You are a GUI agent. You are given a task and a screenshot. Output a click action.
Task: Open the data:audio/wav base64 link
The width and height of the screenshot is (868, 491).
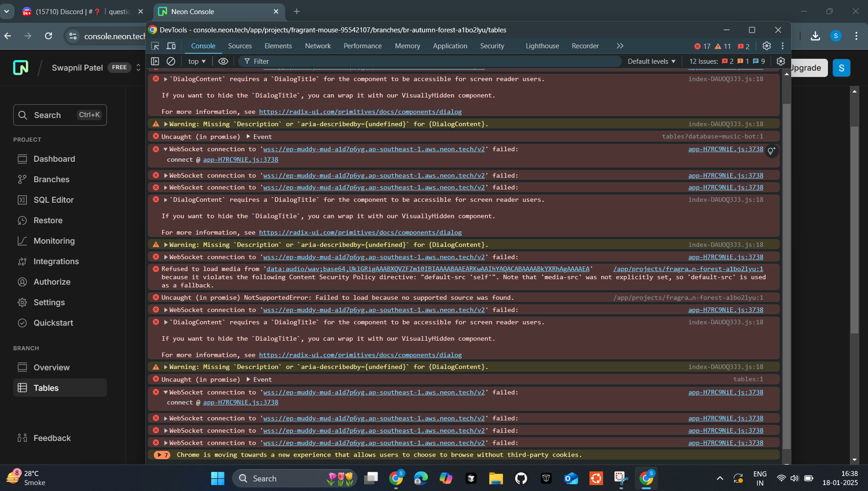(427, 269)
